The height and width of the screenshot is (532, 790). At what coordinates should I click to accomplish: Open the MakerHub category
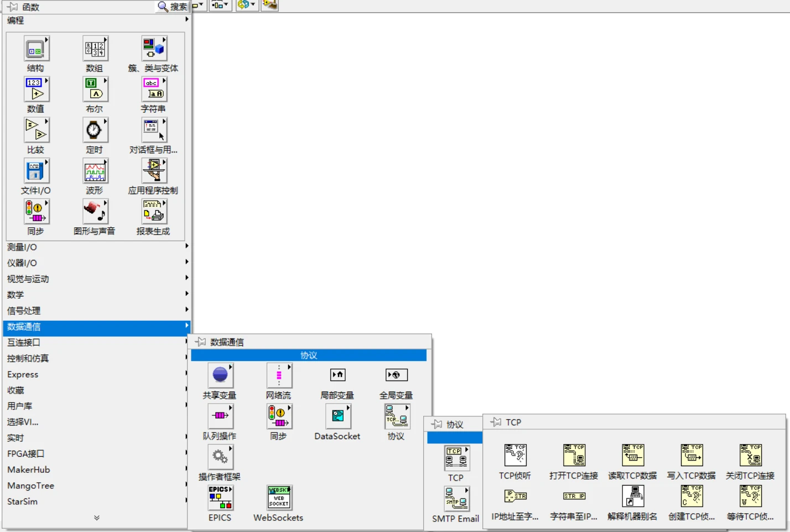coord(96,470)
